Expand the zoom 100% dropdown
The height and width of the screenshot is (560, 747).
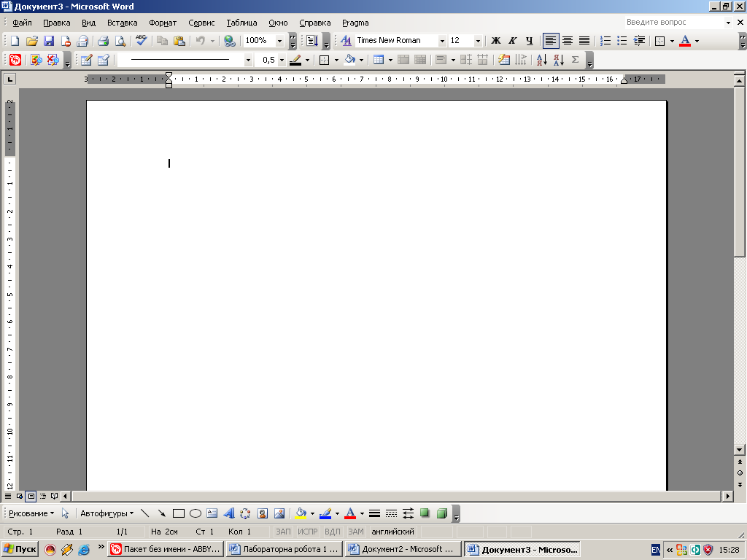pyautogui.click(x=279, y=41)
